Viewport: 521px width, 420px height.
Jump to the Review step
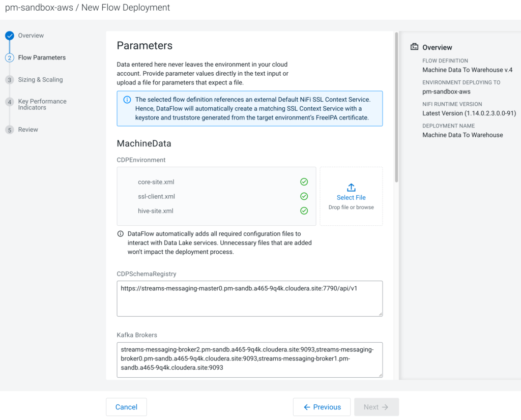[28, 130]
